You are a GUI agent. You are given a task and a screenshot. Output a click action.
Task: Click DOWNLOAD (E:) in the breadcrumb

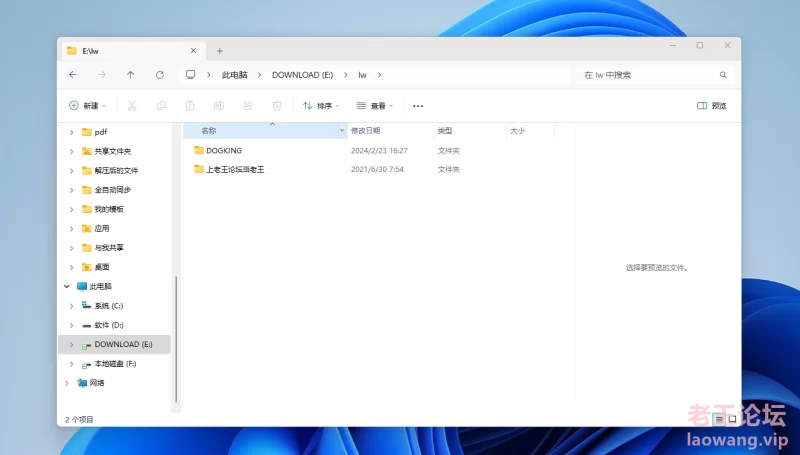(x=303, y=75)
